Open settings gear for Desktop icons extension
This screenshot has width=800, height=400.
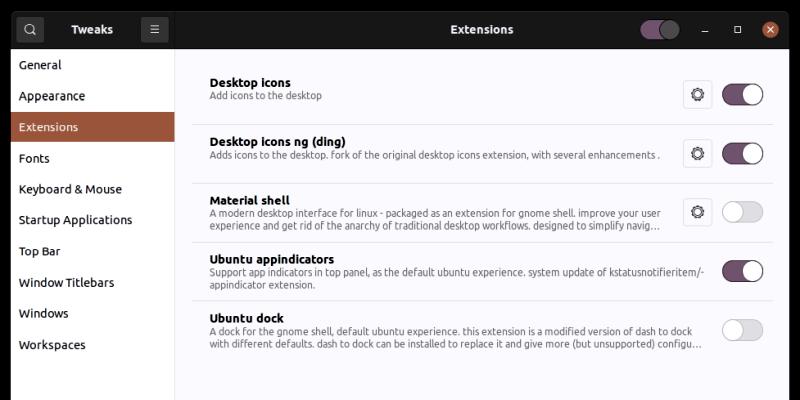pos(697,95)
